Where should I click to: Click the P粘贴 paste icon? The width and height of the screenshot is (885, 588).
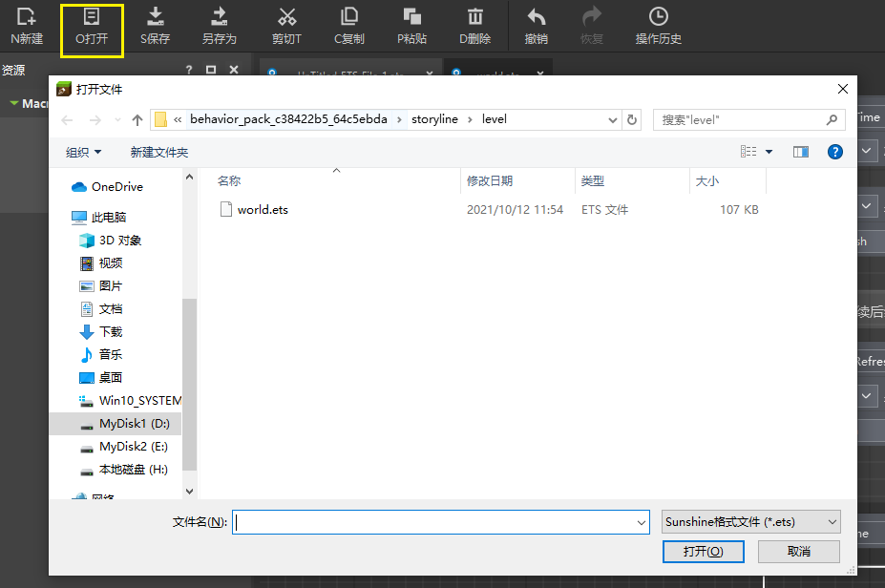coord(412,17)
